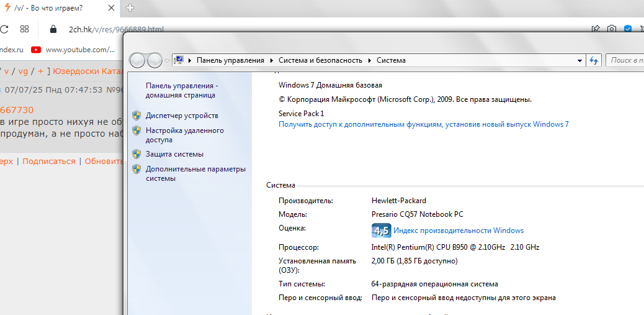This screenshot has width=644, height=315.
Task: Click the Процессор: label
Action: [x=298, y=247]
